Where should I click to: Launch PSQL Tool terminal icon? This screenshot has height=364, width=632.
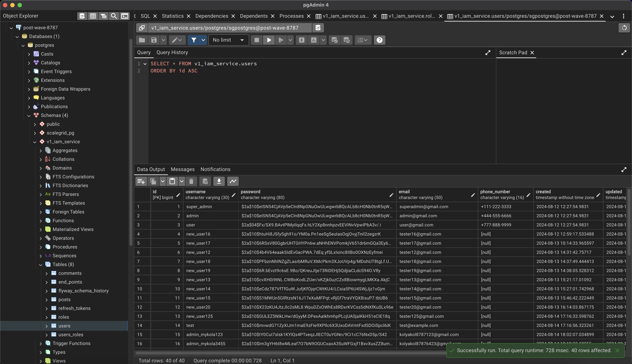coord(125,16)
